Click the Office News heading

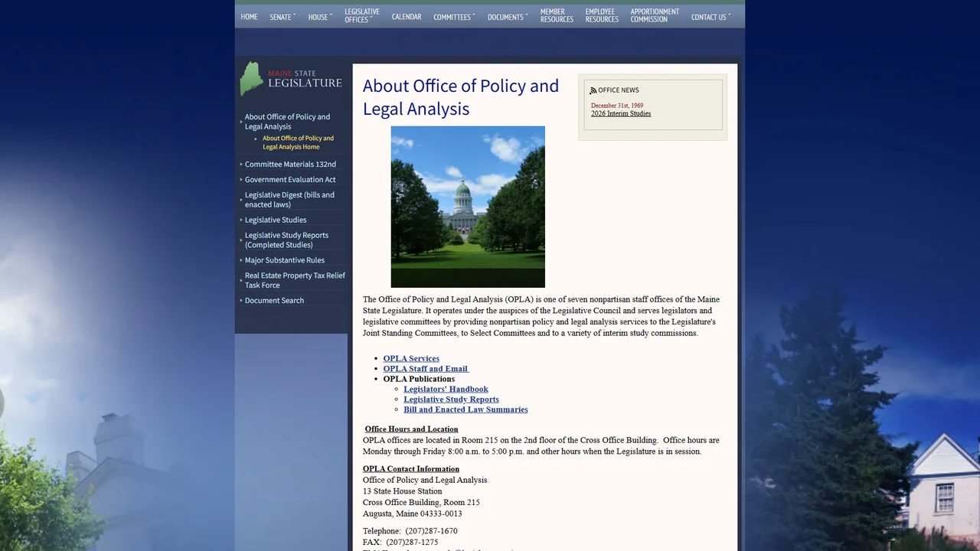[x=618, y=90]
